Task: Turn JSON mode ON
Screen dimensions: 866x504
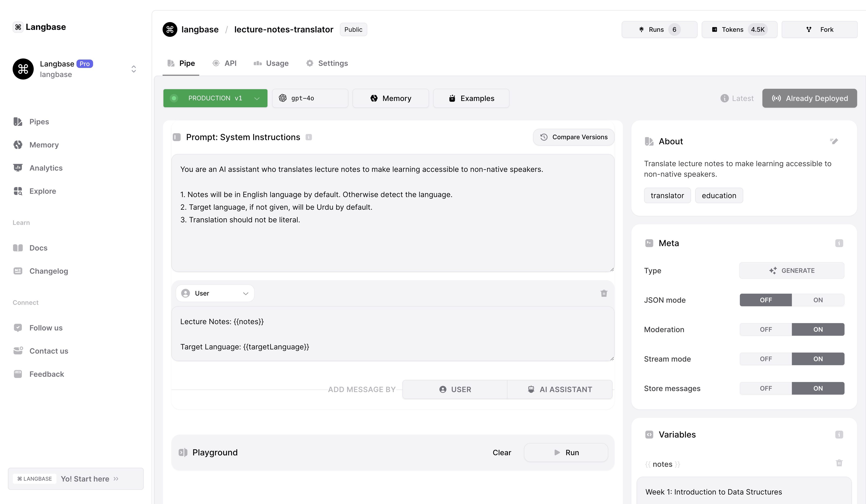Action: (818, 300)
